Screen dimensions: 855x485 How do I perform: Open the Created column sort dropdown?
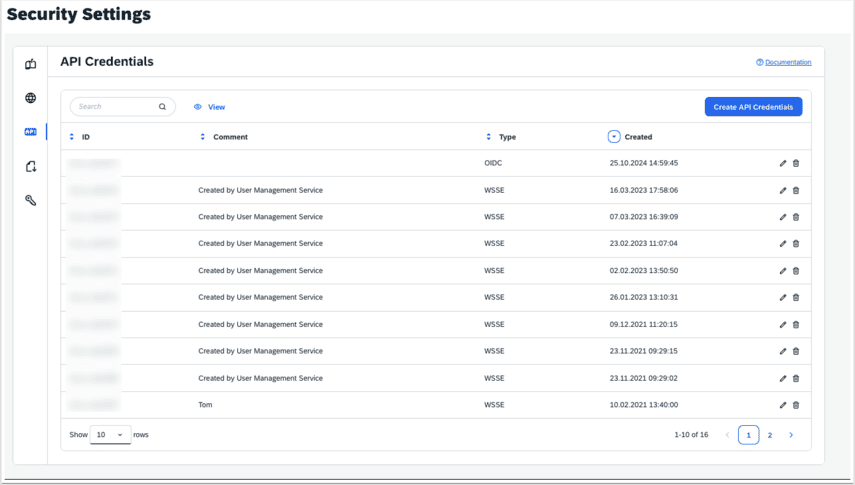[x=614, y=137]
